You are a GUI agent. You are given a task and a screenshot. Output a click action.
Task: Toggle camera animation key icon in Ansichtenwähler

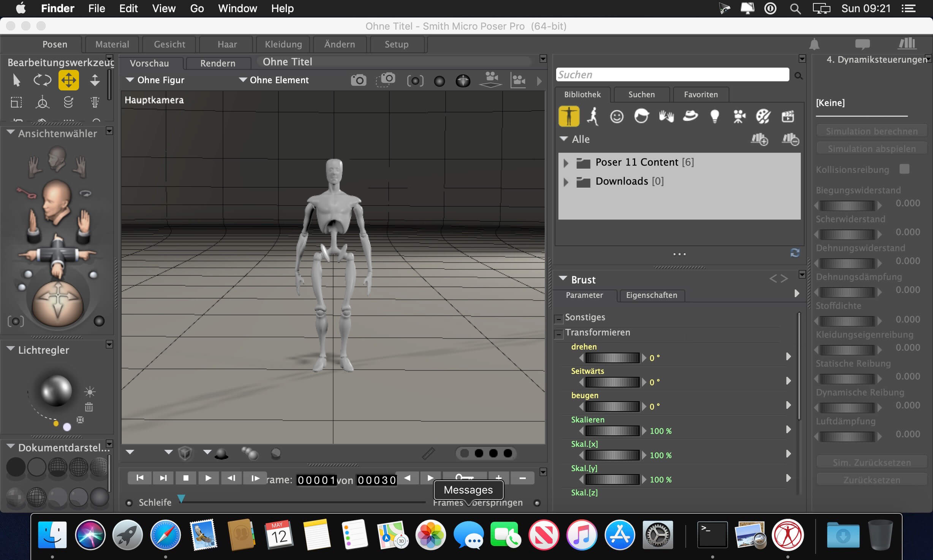(x=27, y=193)
